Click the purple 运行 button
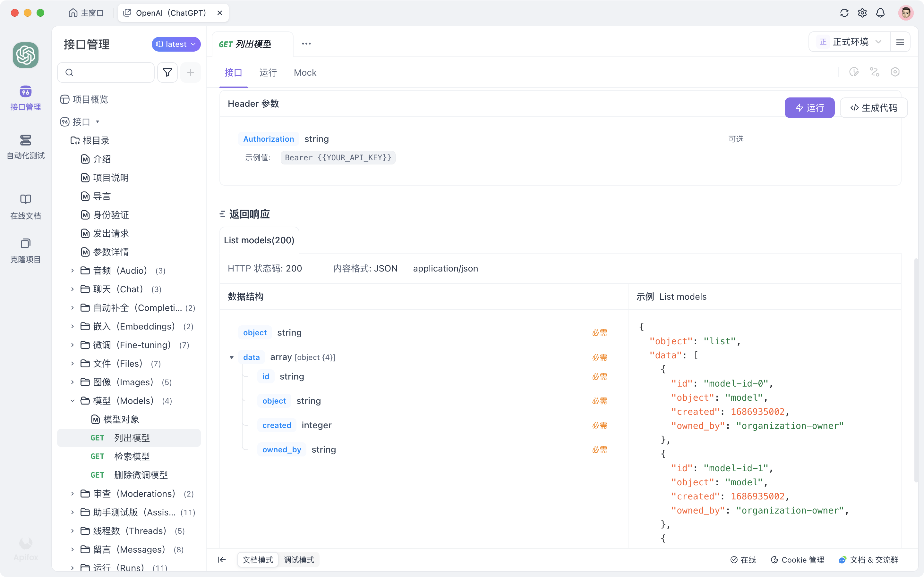924x577 pixels. 809,108
